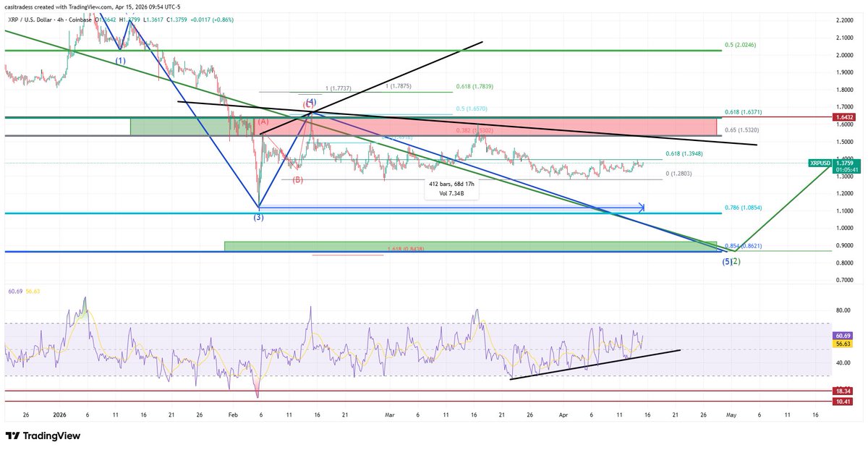Click the 1.1000 price on the price scale
Viewport: 868px width, 450px height.
click(843, 211)
